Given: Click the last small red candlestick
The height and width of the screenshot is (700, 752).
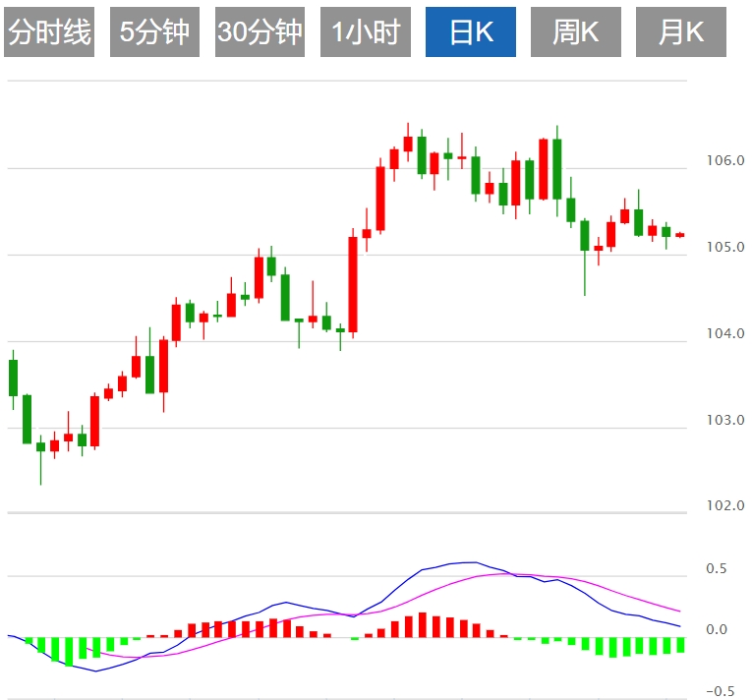Looking at the screenshot, I should [680, 235].
